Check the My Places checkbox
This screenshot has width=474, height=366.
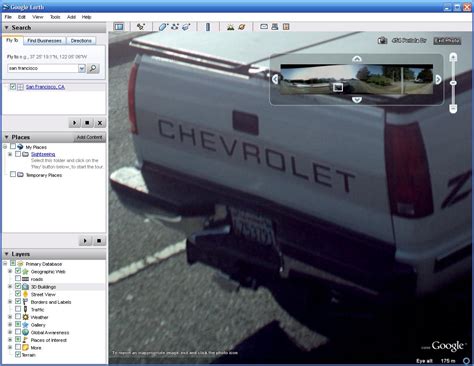click(13, 147)
